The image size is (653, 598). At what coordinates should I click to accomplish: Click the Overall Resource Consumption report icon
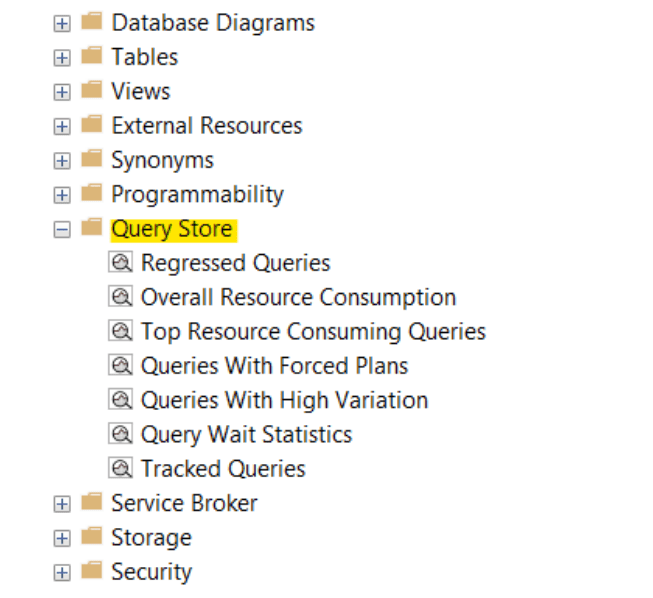(x=120, y=296)
